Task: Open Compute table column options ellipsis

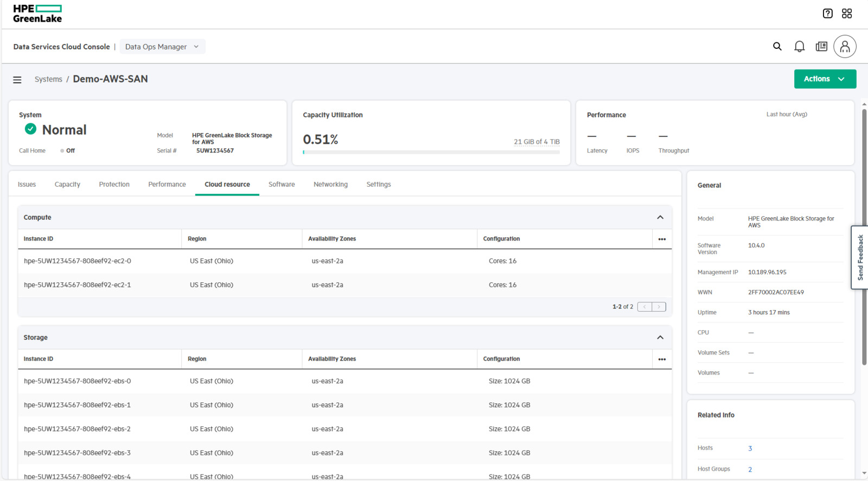Action: pos(662,239)
